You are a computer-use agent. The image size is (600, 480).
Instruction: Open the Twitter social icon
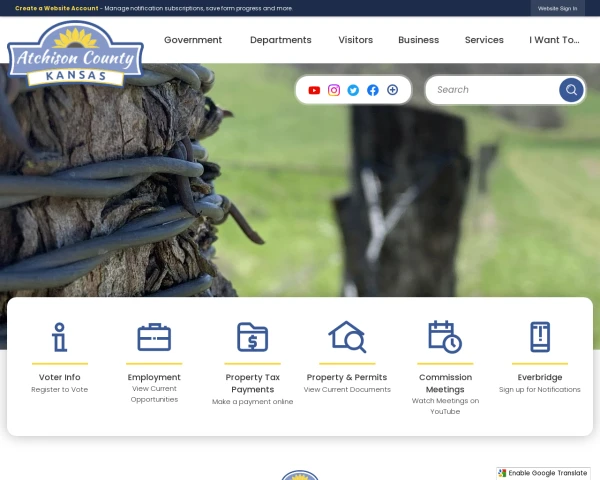(353, 90)
